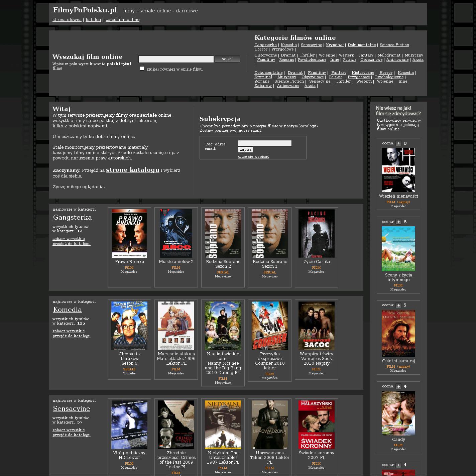Viewport: 476px width, 476px height.
Task: Open katalog from the top navigation
Action: point(93,20)
